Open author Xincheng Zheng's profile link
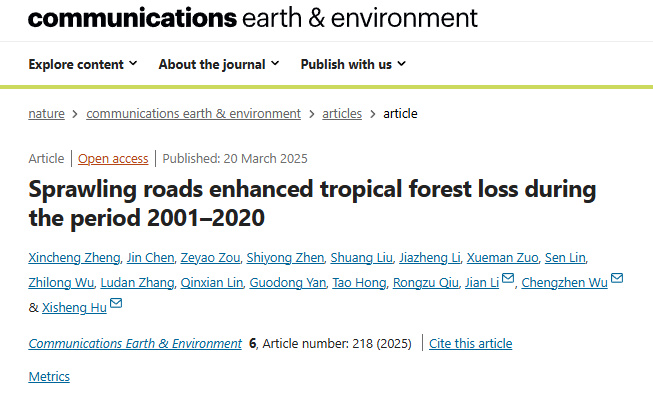The image size is (653, 406). [72, 257]
